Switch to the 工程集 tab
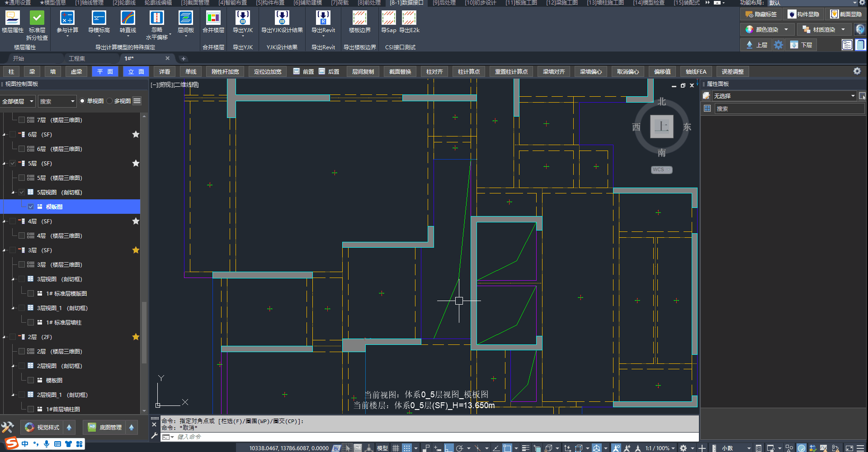The image size is (868, 452). tap(77, 58)
